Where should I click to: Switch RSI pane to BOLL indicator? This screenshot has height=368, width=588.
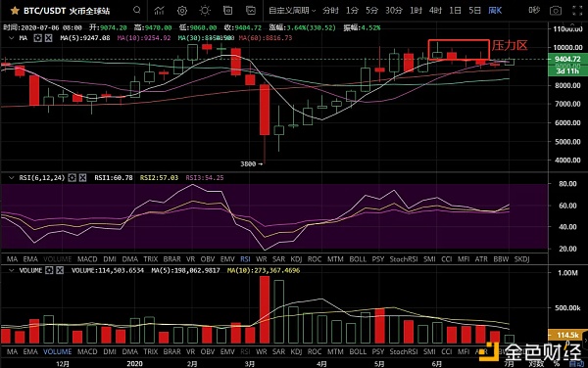358,259
